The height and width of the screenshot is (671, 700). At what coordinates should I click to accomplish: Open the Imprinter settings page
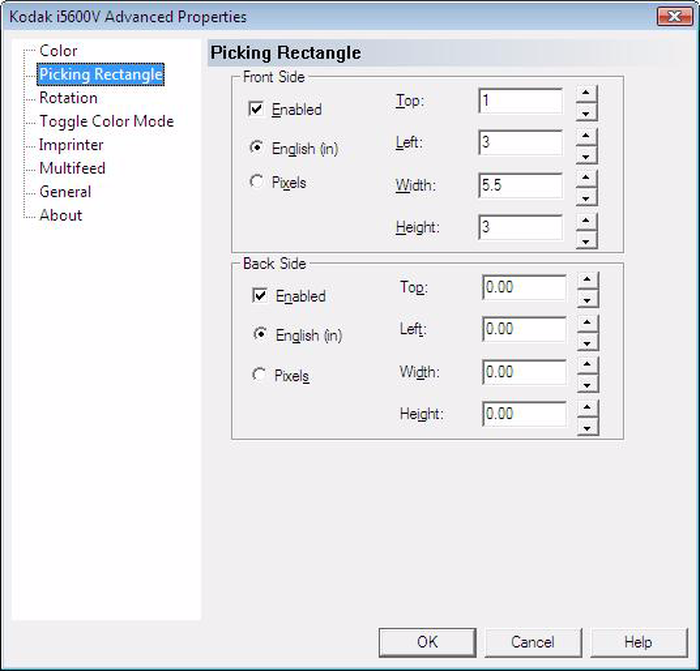point(71,145)
